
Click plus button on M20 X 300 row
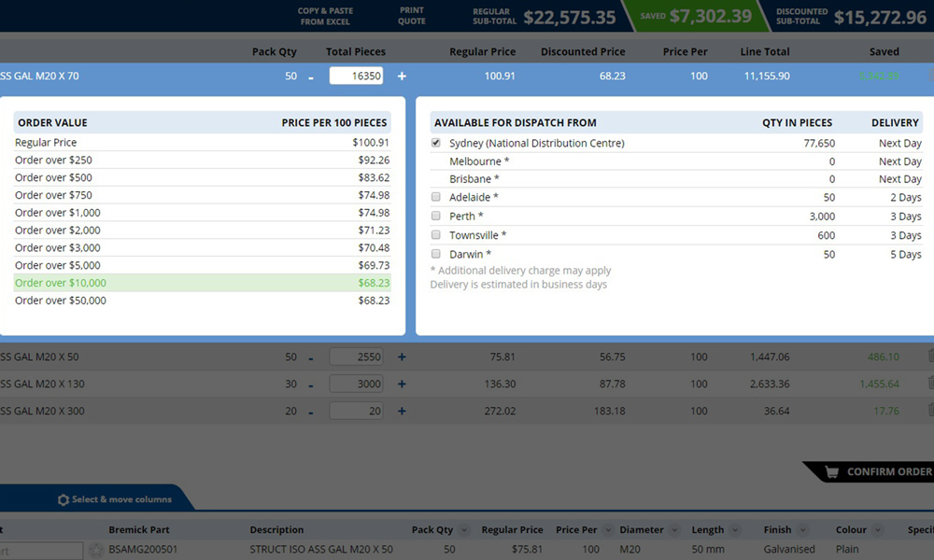(402, 411)
